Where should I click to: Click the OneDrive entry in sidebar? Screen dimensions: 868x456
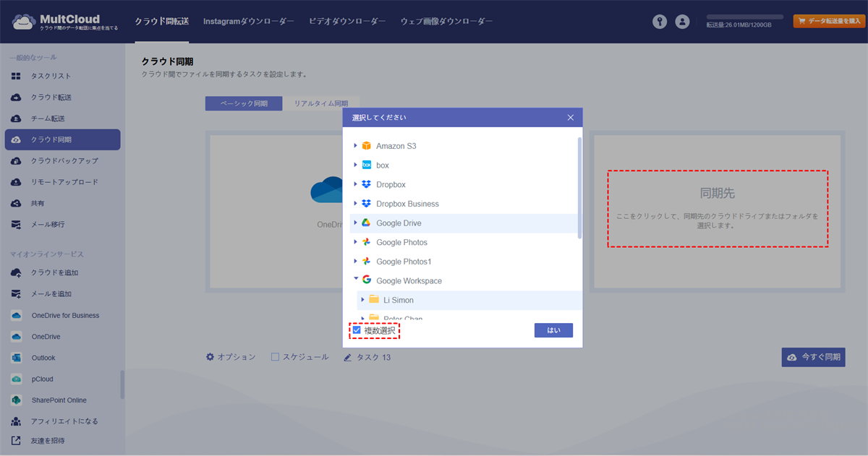tap(46, 336)
